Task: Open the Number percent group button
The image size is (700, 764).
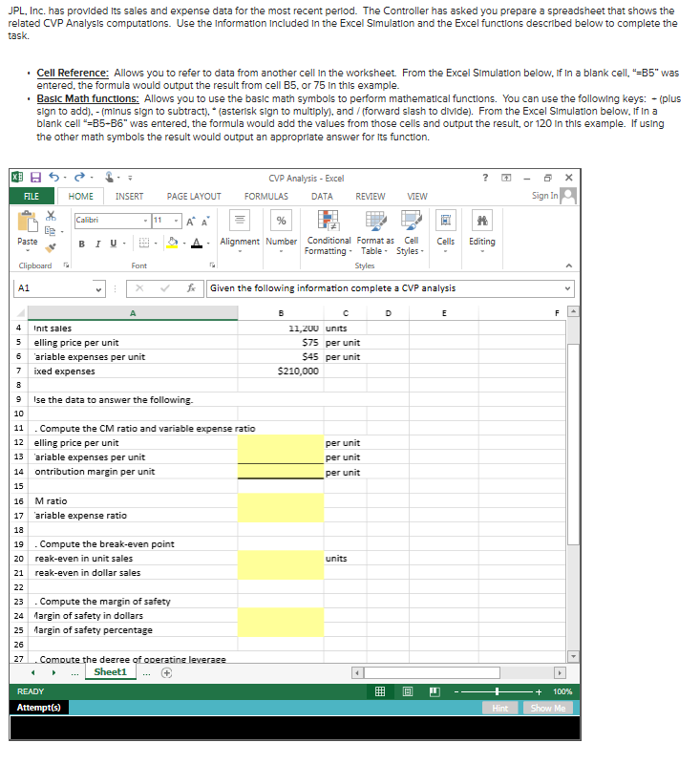Action: pos(281,231)
